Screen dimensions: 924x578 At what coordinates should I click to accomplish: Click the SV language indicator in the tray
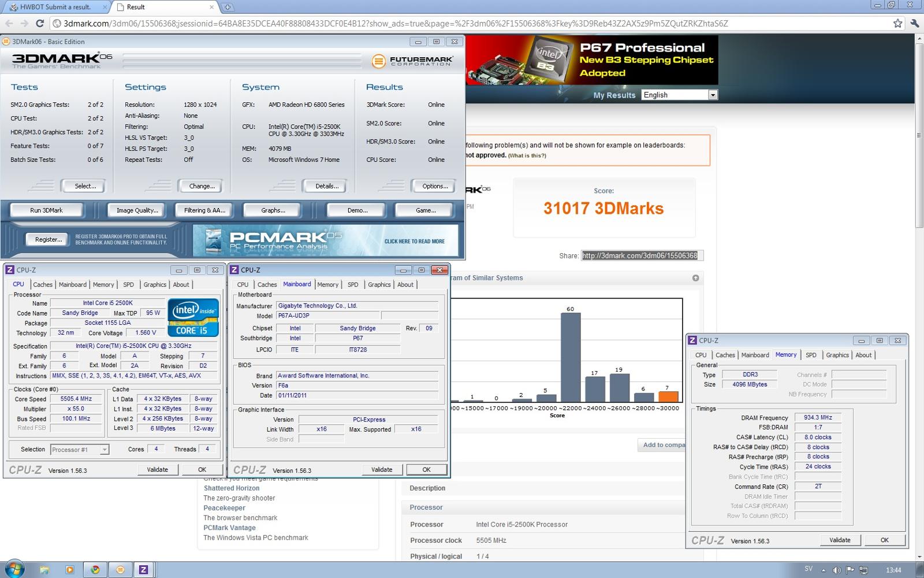point(808,569)
